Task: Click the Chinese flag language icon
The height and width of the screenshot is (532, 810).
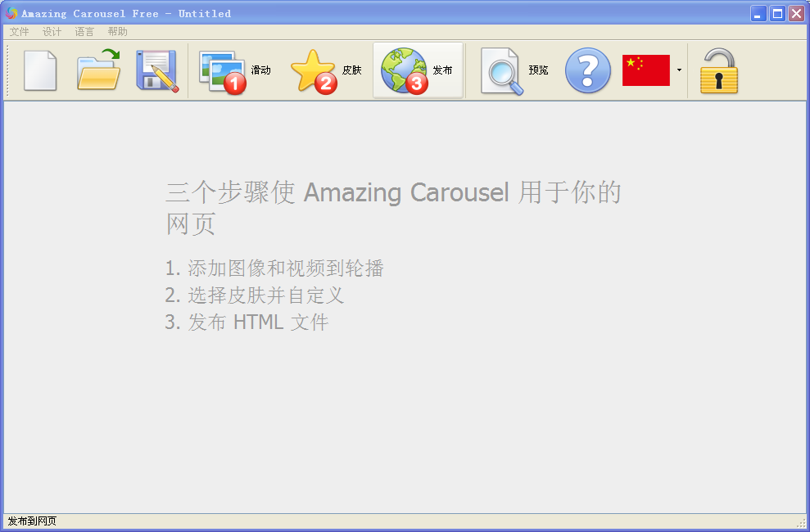Action: (x=645, y=70)
